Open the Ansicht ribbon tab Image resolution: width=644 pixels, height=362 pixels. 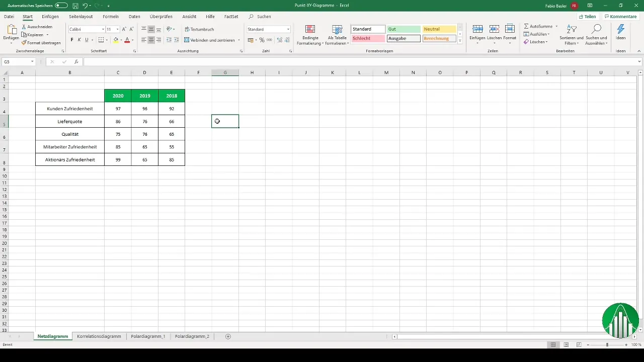[x=189, y=17]
